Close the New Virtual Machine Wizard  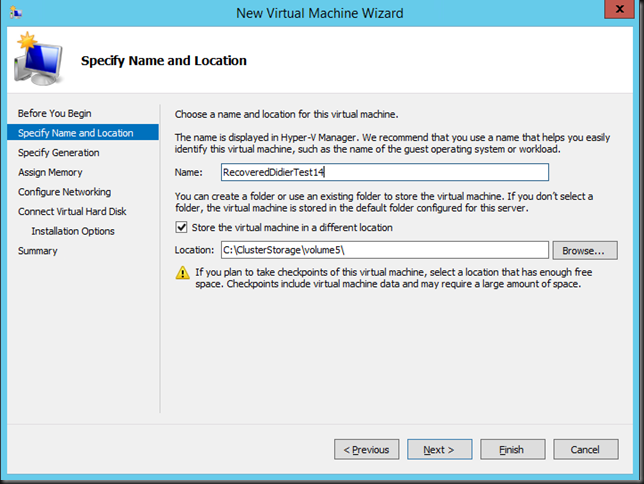[x=619, y=9]
